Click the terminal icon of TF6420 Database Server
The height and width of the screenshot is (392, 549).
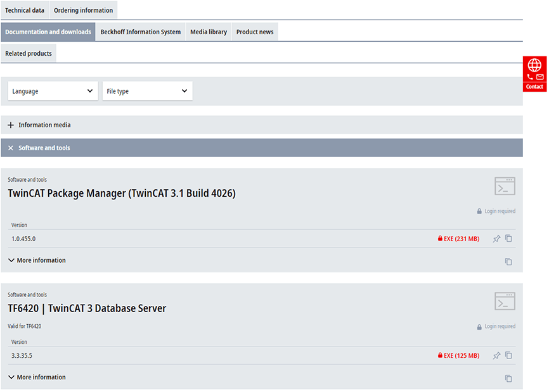pyautogui.click(x=505, y=301)
